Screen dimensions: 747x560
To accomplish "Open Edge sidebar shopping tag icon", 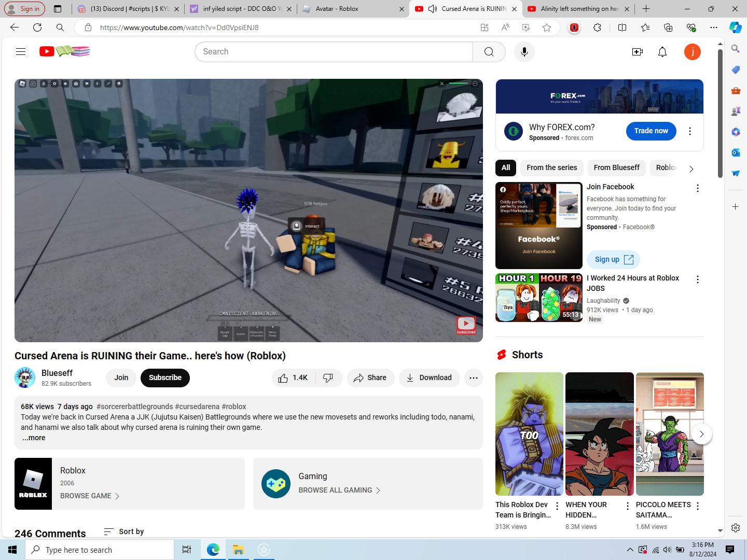I will 736,69.
